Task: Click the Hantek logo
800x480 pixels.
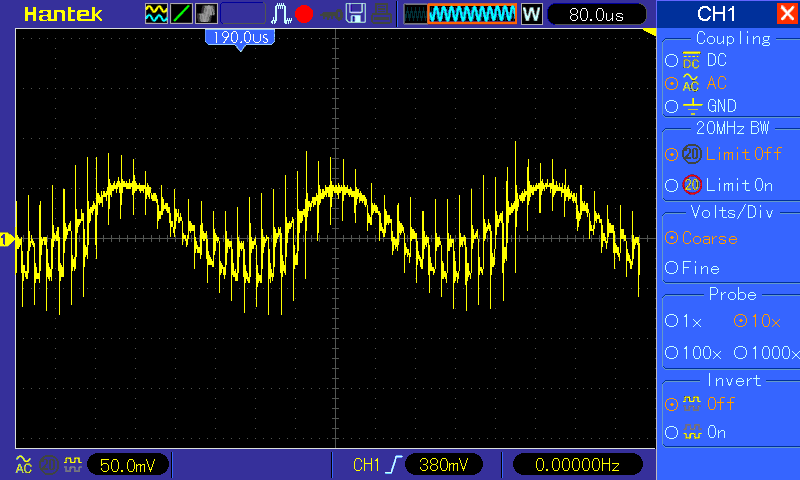Action: point(63,14)
